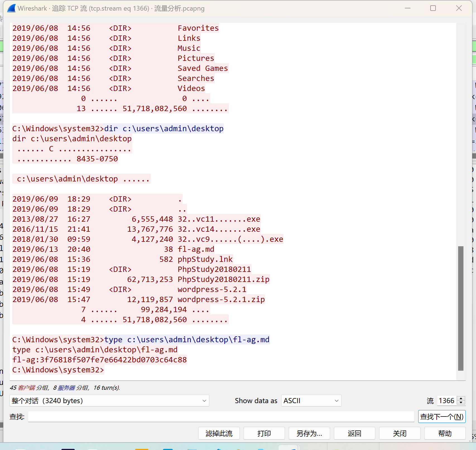Click the wordpress-5.2.1.zip file row
Image resolution: width=476 pixels, height=450 pixels.
pyautogui.click(x=139, y=299)
